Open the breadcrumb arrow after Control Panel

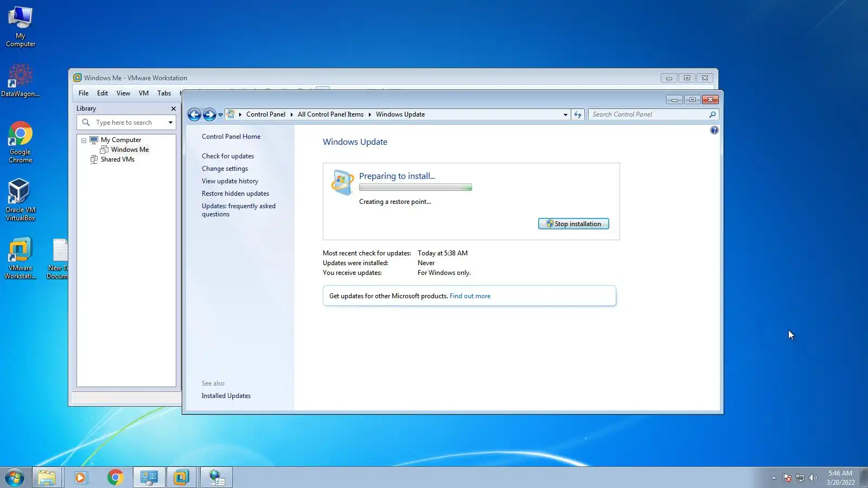291,114
